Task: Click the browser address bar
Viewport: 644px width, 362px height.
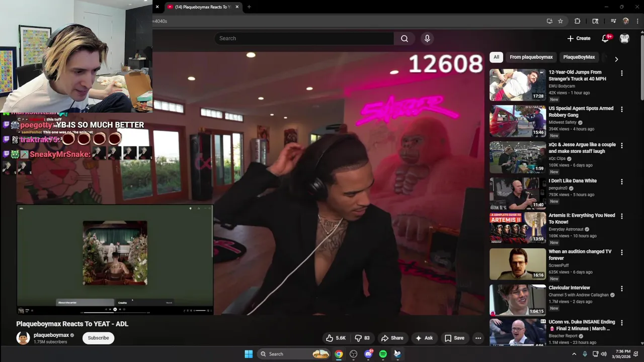Action: [x=347, y=21]
